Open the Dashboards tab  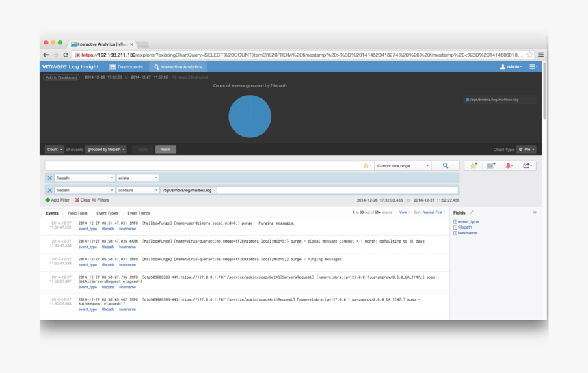coord(126,67)
